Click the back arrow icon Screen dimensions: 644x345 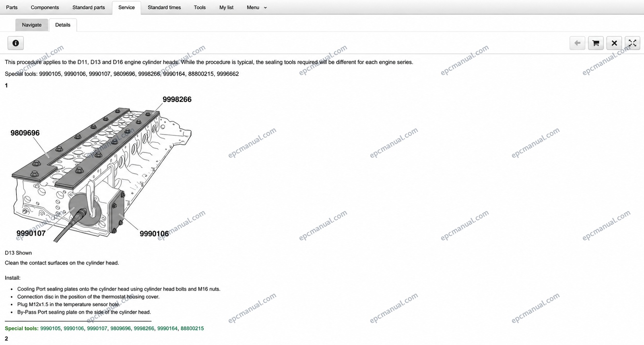click(x=577, y=43)
